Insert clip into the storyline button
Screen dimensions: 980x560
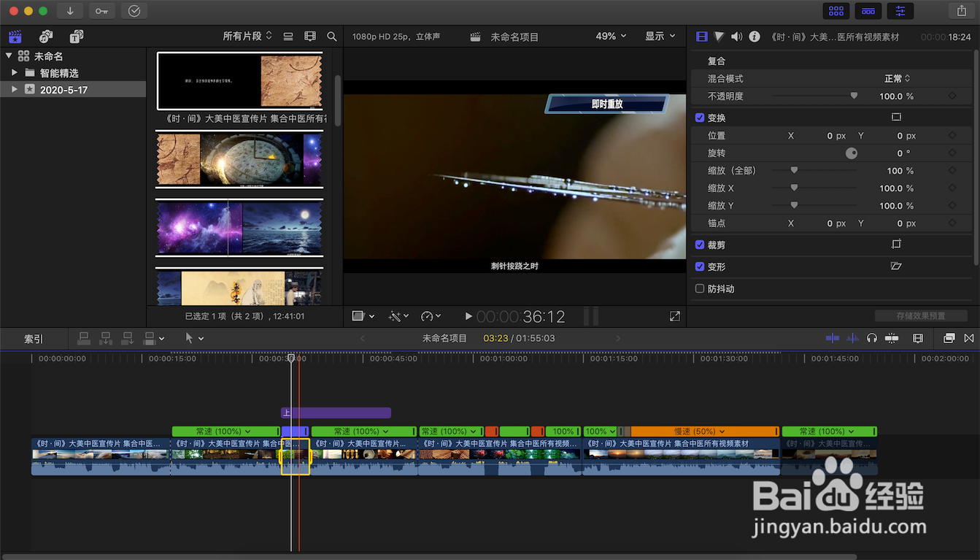click(106, 338)
